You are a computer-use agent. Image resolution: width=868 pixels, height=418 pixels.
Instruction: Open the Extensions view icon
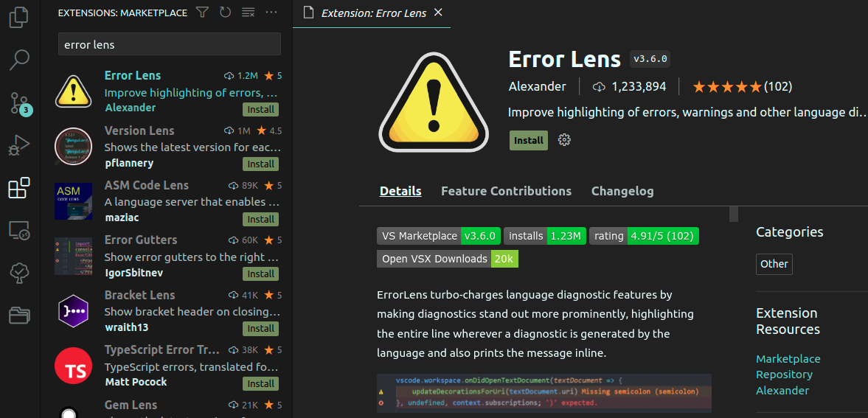click(x=19, y=188)
